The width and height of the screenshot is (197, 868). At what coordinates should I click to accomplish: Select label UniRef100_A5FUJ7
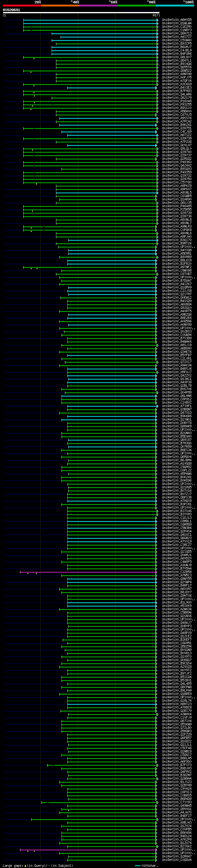click(x=177, y=372)
